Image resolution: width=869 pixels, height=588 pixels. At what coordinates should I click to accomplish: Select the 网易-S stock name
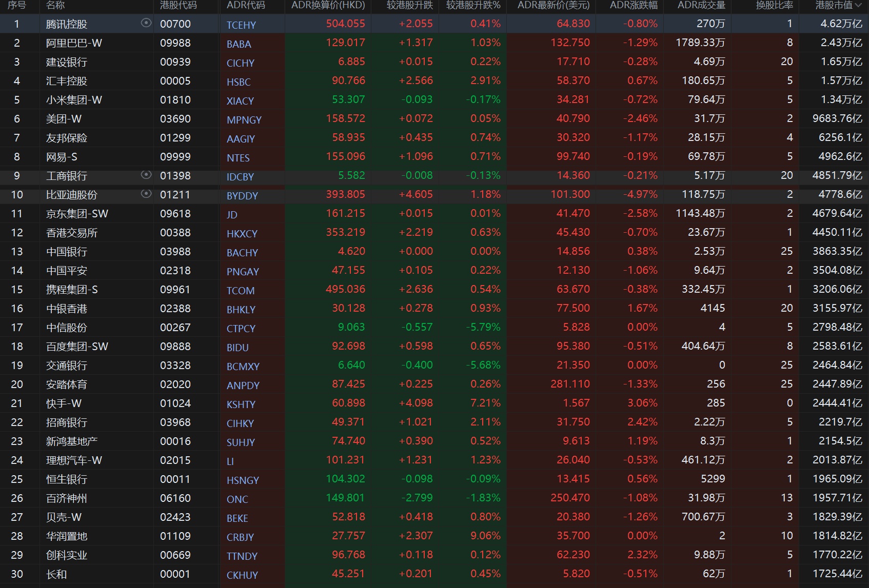pos(62,157)
